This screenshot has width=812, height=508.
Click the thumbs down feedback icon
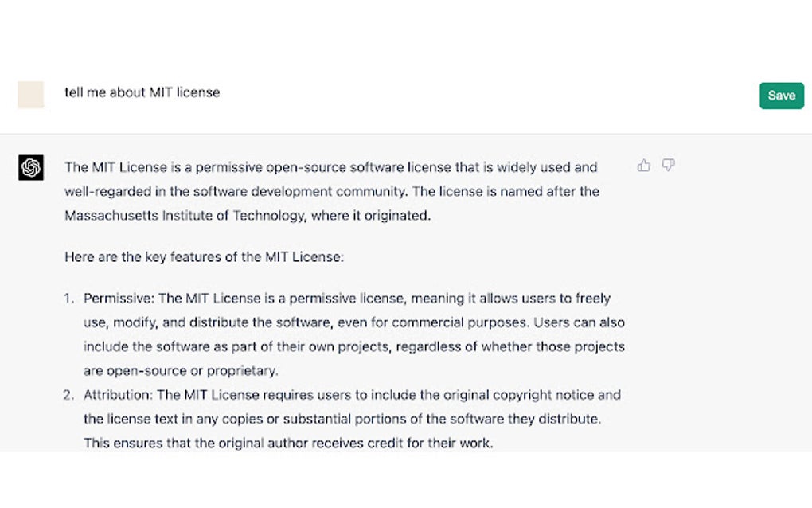coord(669,165)
